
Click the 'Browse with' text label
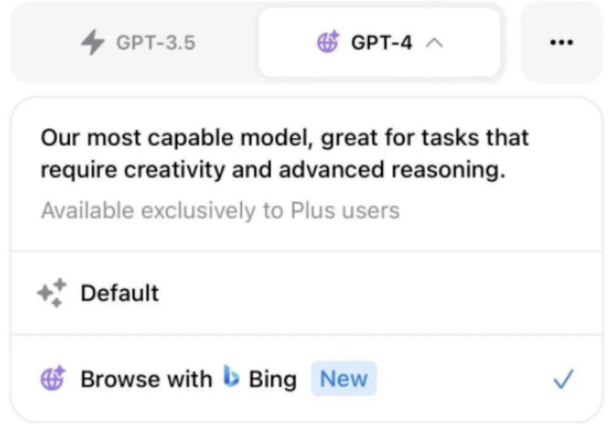[x=146, y=379]
